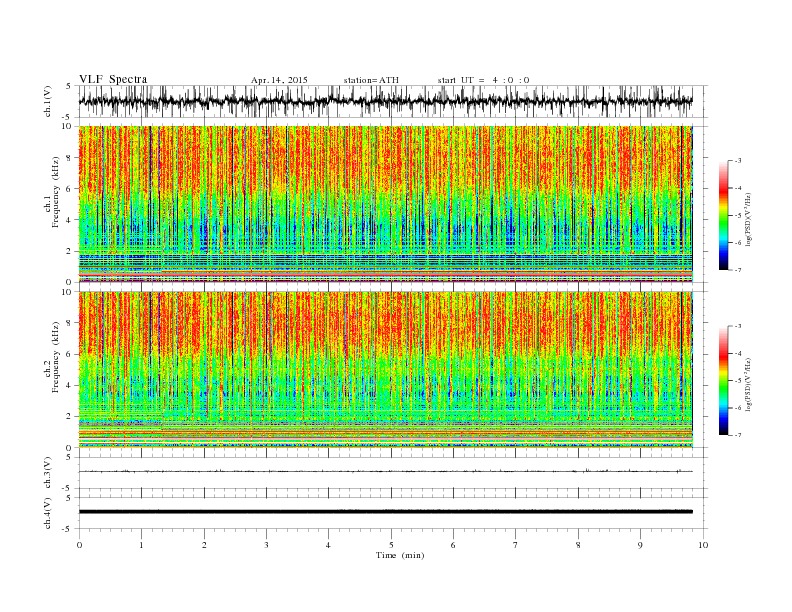This screenshot has width=792, height=612.
Task: Click the "-3" tick on ch.2 color bar
Action: [x=738, y=326]
